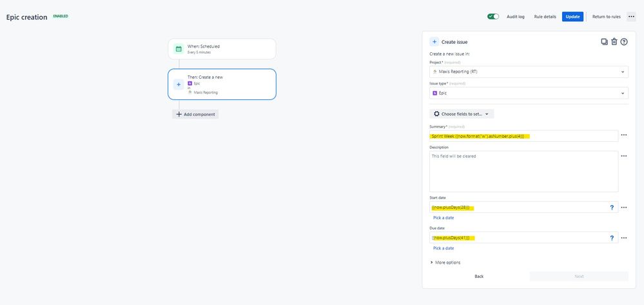The image size is (644, 305).
Task: Click into the Summary input field
Action: click(x=523, y=136)
